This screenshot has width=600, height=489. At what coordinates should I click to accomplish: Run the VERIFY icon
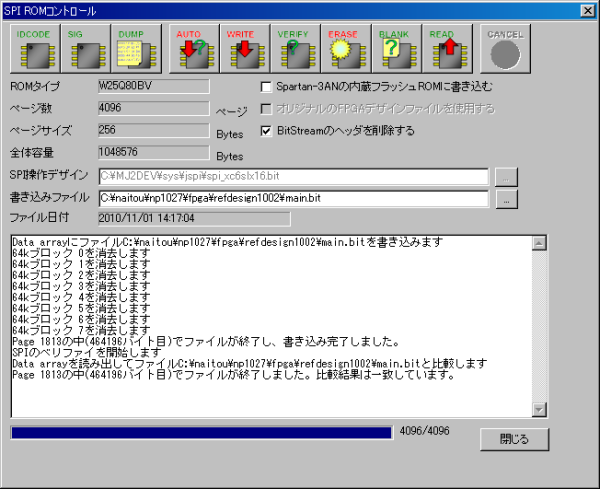pyautogui.click(x=293, y=50)
